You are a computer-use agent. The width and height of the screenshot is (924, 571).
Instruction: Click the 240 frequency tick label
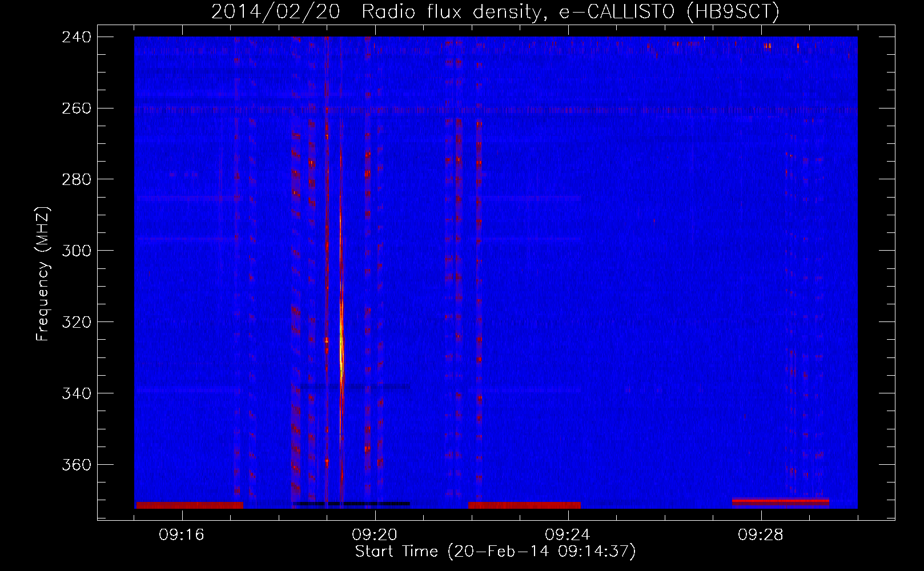click(77, 37)
